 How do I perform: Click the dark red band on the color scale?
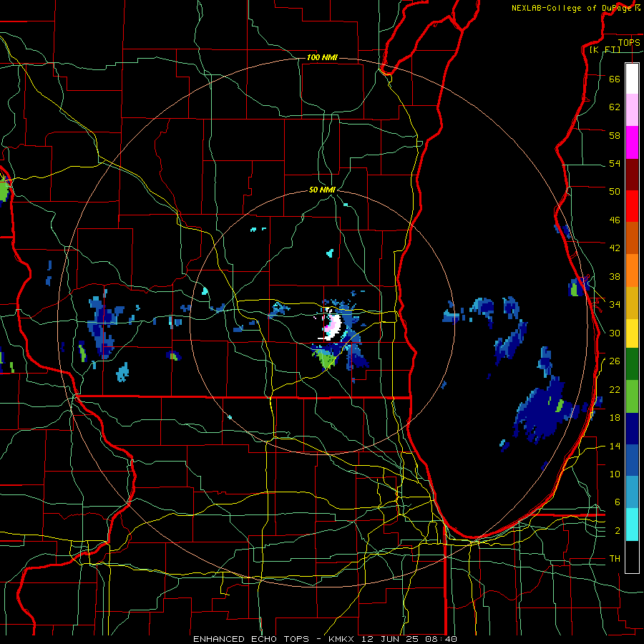[632, 174]
